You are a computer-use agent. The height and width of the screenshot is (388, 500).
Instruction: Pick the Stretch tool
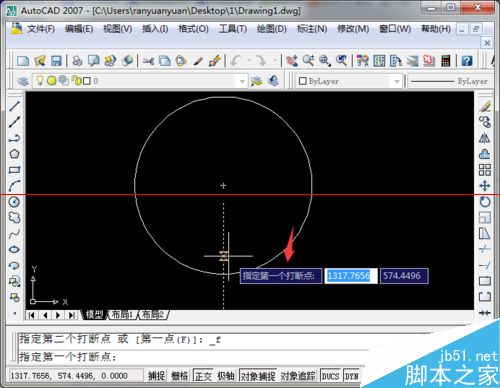pos(485,234)
